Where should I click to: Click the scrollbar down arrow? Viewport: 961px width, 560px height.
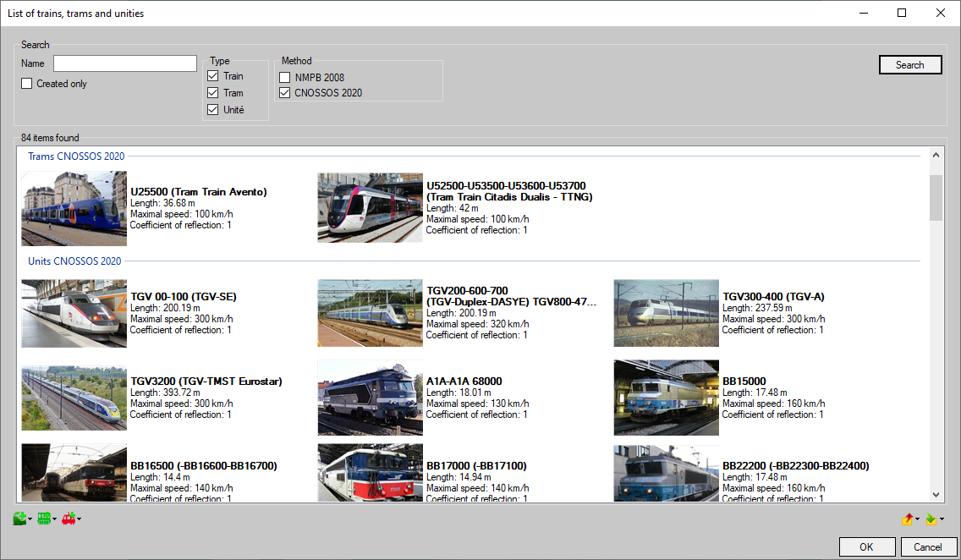point(935,493)
